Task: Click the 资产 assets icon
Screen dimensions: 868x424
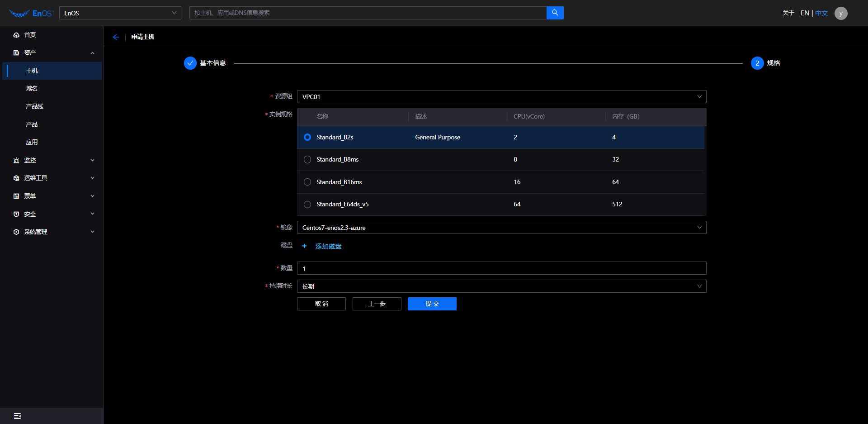Action: pos(16,53)
